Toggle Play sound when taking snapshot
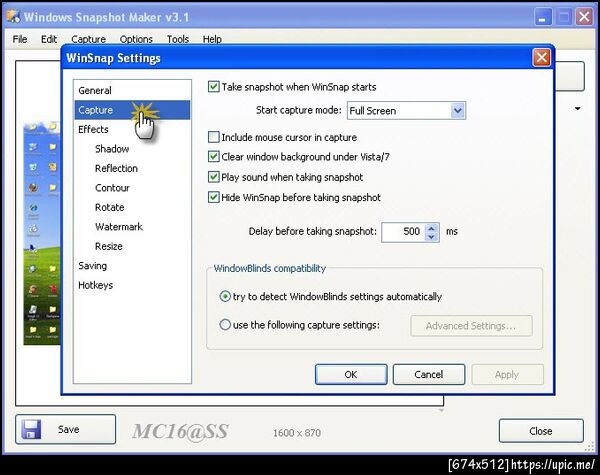The image size is (600, 475). [x=214, y=177]
